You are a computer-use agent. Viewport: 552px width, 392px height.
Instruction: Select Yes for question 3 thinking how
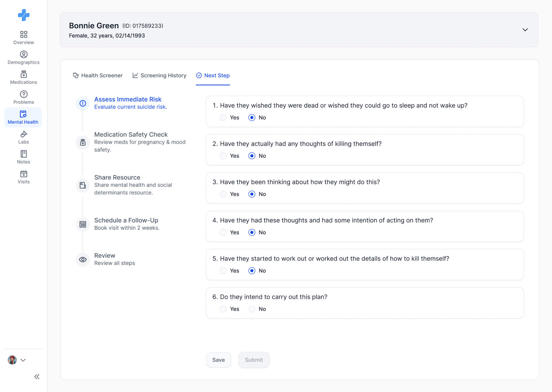pyautogui.click(x=223, y=194)
